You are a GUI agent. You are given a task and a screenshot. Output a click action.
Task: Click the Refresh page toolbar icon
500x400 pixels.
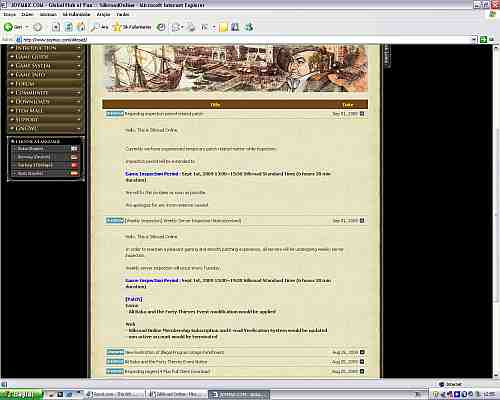[68, 27]
